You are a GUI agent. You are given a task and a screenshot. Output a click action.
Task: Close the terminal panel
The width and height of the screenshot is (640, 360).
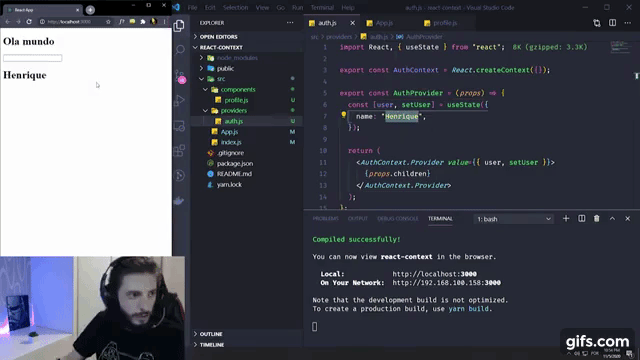coord(628,219)
